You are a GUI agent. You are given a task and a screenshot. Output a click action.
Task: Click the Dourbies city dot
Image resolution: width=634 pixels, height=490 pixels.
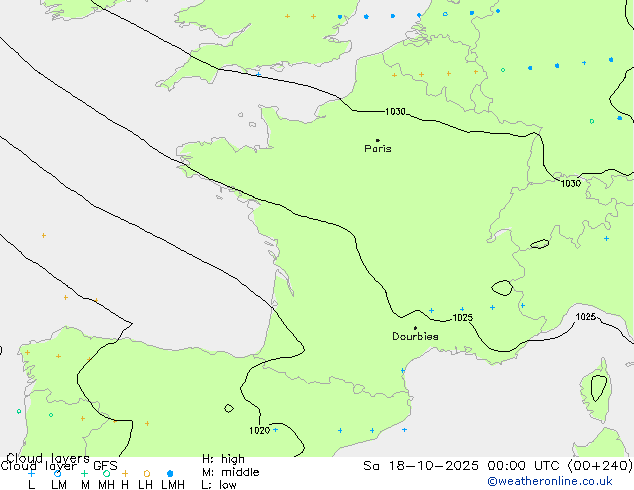(415, 328)
